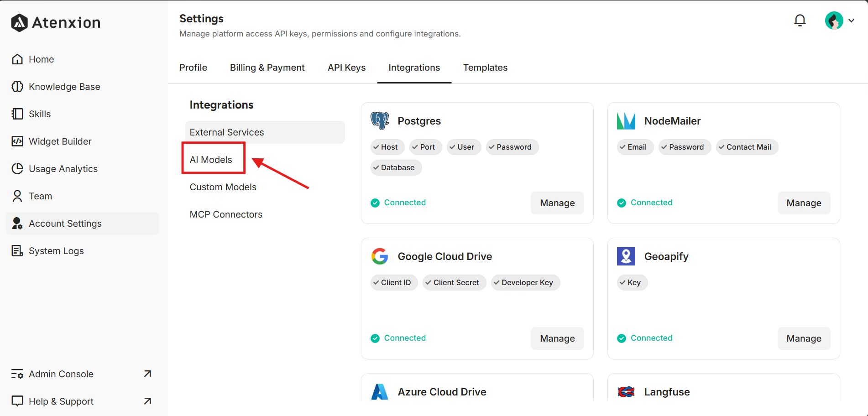Click the Developer Key chip
Image resolution: width=868 pixels, height=416 pixels.
click(526, 283)
